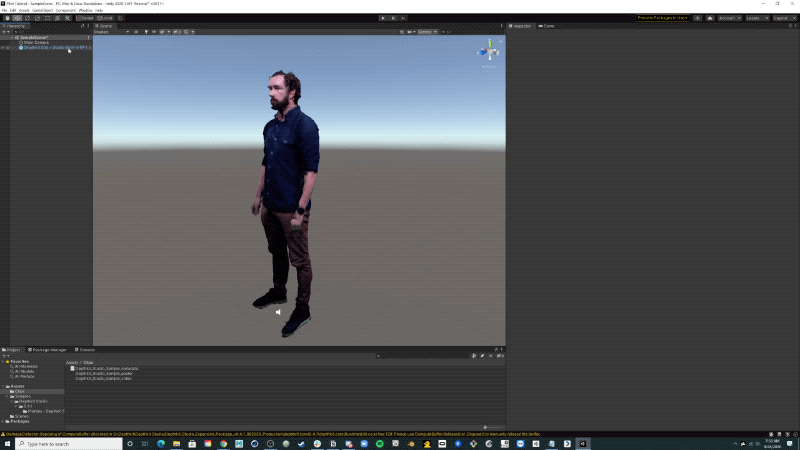The width and height of the screenshot is (800, 450).
Task: Click the speaker audio source gizmo
Action: (278, 311)
